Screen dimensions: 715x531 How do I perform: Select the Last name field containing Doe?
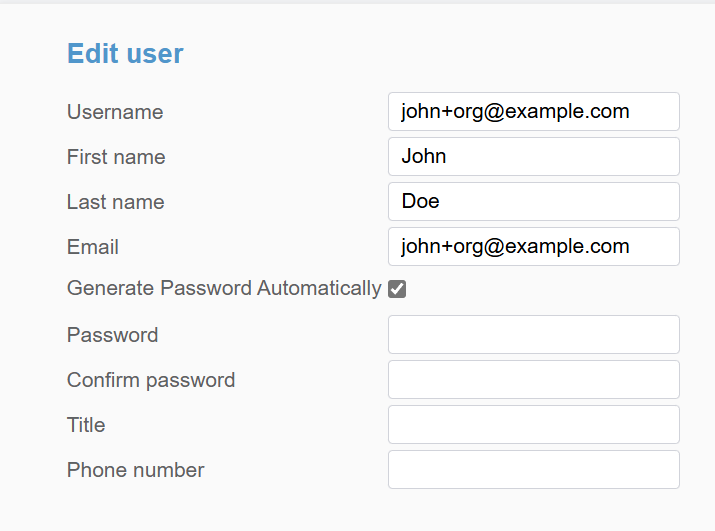pyautogui.click(x=533, y=202)
